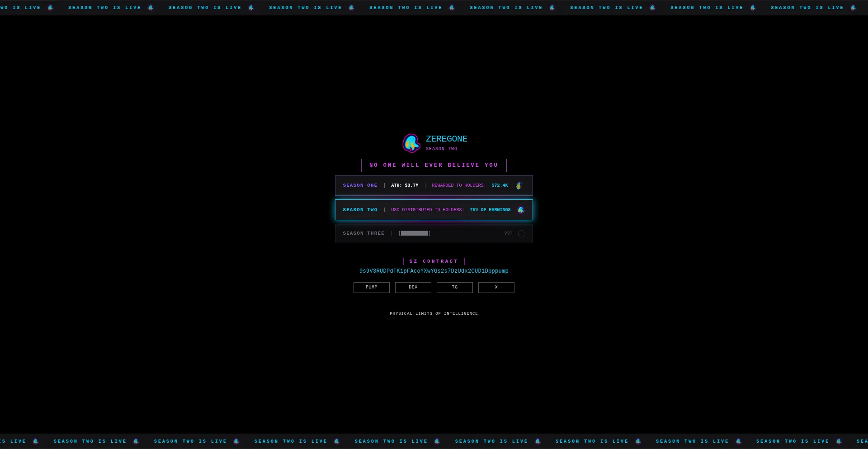Copy the $Z contract address
The height and width of the screenshot is (449, 868).
click(x=434, y=271)
